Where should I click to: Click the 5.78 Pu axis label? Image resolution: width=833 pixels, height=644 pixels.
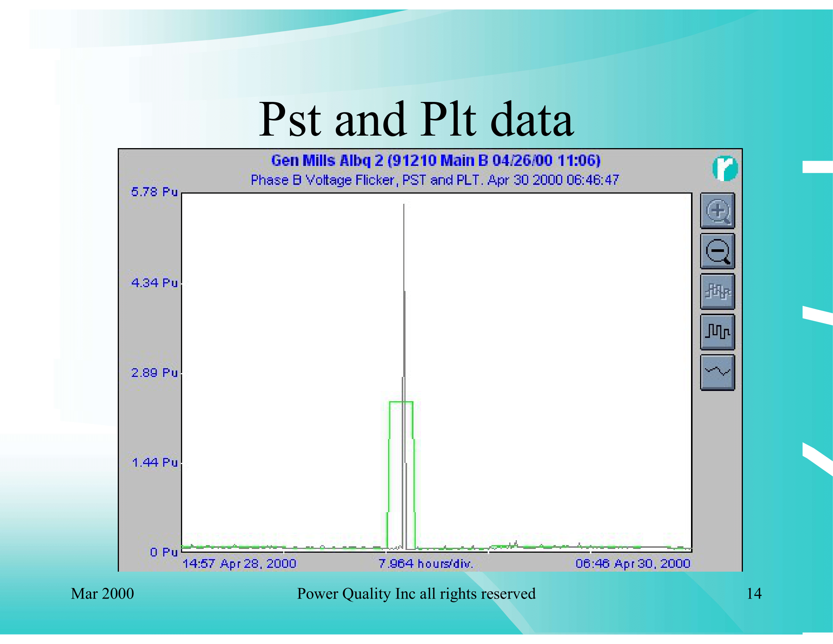(x=154, y=192)
